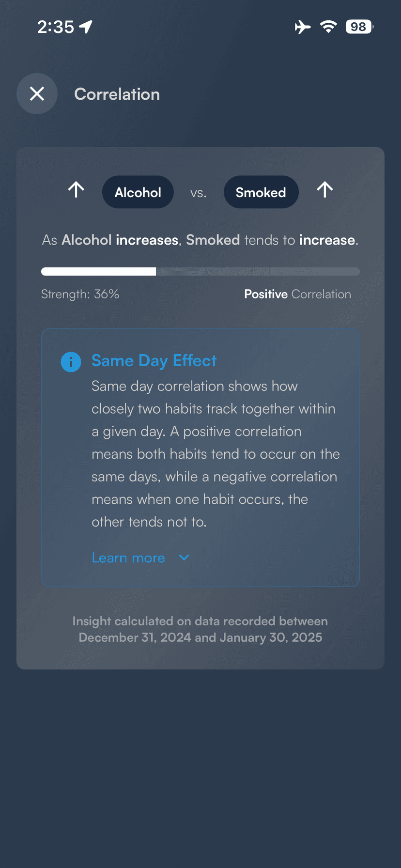The image size is (401, 868).
Task: Tap the Learn more link
Action: pos(128,558)
